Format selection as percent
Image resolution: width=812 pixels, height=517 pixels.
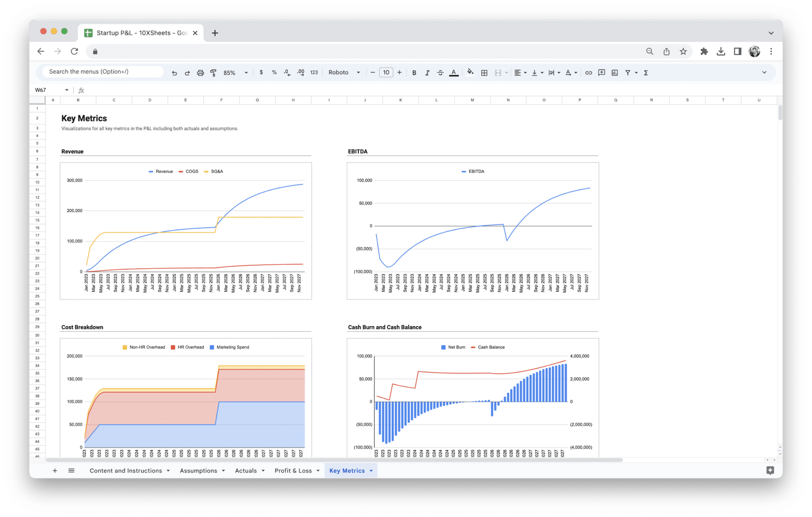point(274,73)
